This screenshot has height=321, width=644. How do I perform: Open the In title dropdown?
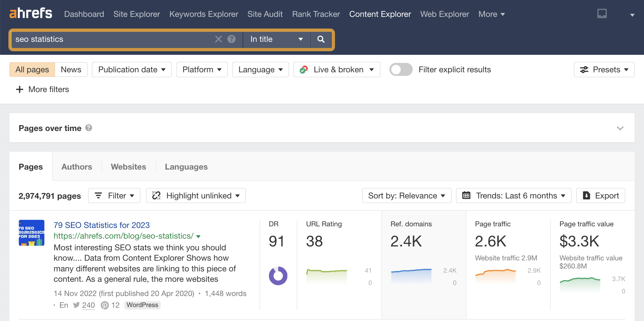276,39
